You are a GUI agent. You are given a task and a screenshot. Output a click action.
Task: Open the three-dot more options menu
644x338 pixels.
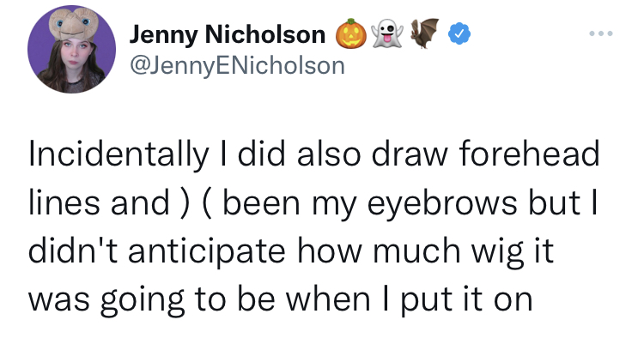601,33
